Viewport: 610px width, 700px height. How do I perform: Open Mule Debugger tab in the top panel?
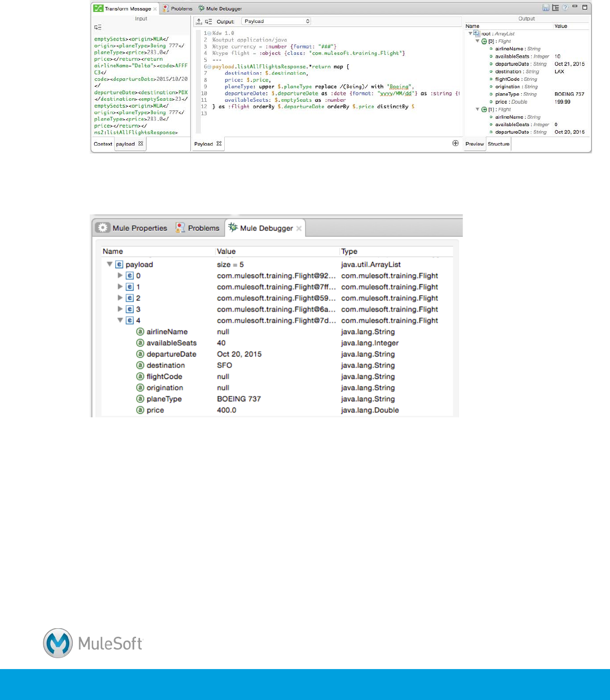(220, 9)
